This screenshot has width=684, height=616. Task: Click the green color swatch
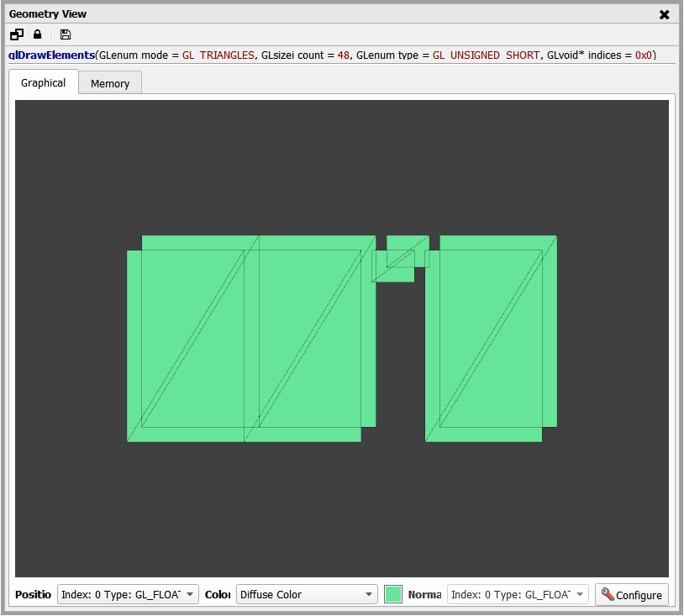[393, 594]
